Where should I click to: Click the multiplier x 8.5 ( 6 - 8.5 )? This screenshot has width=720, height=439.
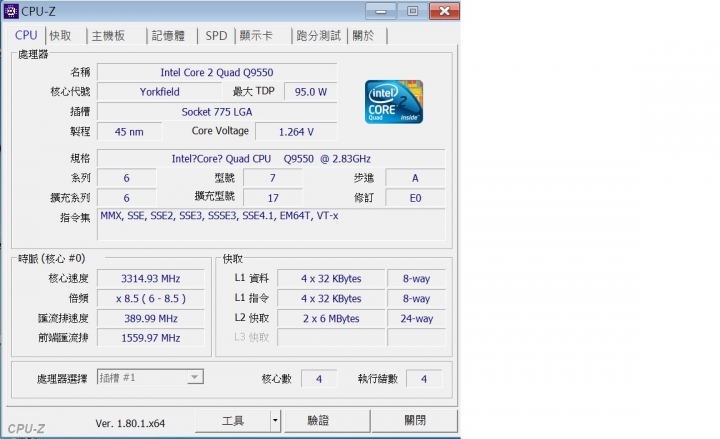tap(151, 298)
